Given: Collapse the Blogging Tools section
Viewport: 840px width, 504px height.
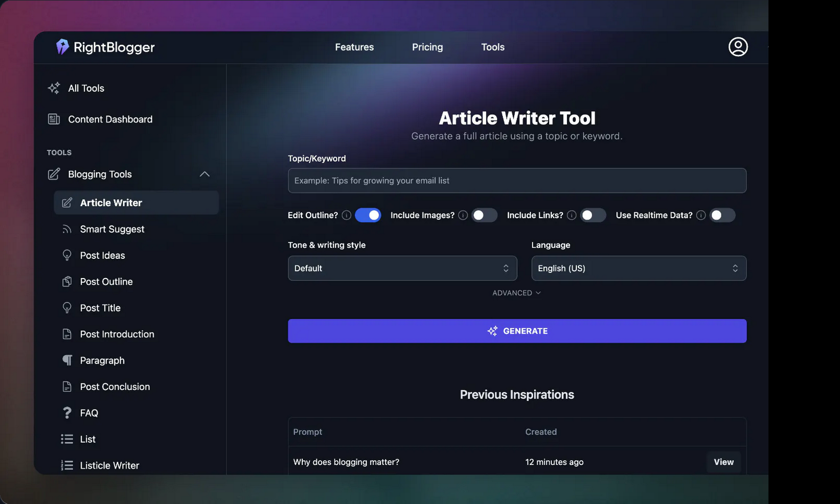Looking at the screenshot, I should (205, 174).
